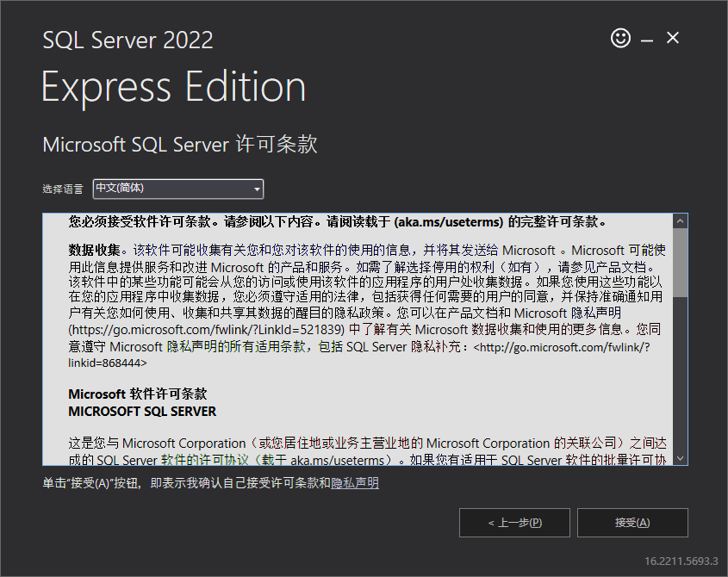Click the 'Microsoft SQL Server 许可条款' title
728x577 pixels.
180,145
